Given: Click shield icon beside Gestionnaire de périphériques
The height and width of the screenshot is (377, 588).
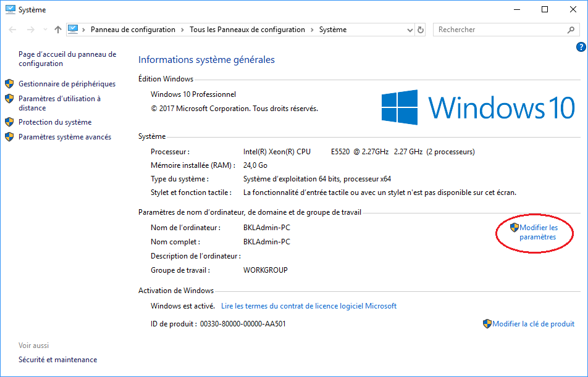Looking at the screenshot, I should (x=9, y=83).
